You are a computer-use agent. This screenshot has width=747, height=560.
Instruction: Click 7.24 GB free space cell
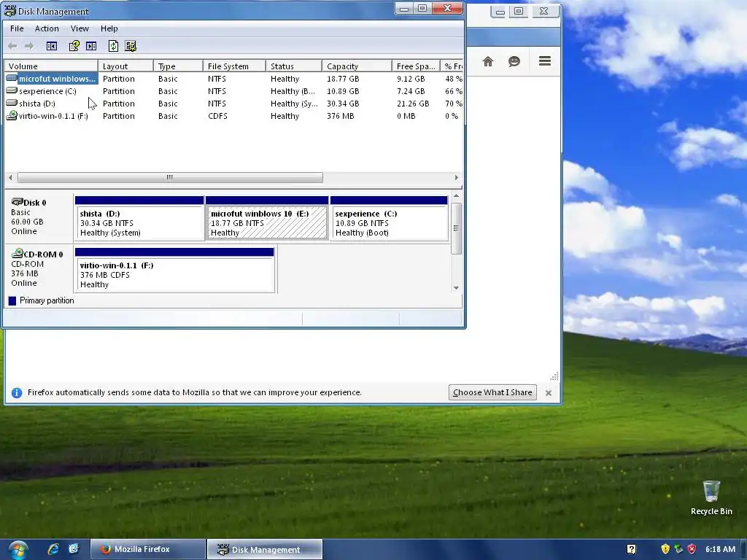tap(411, 91)
